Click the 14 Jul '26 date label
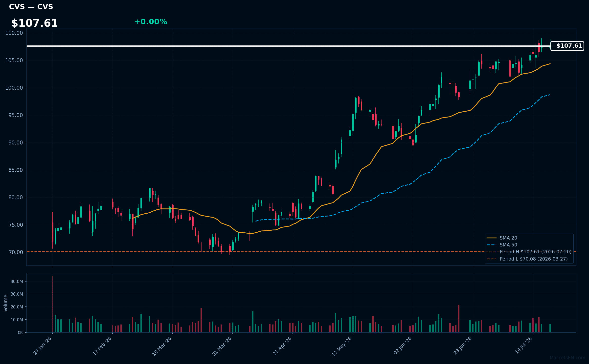The image size is (589, 364). tap(523, 345)
